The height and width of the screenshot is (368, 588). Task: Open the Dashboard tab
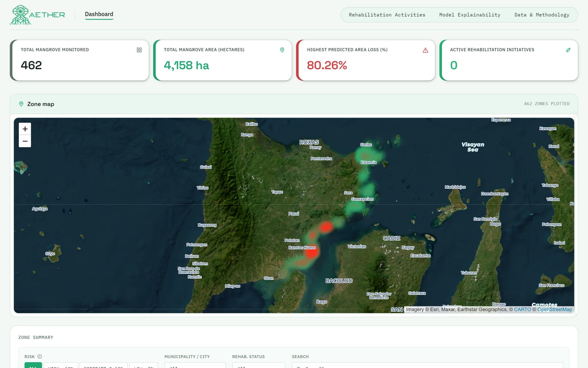(99, 14)
